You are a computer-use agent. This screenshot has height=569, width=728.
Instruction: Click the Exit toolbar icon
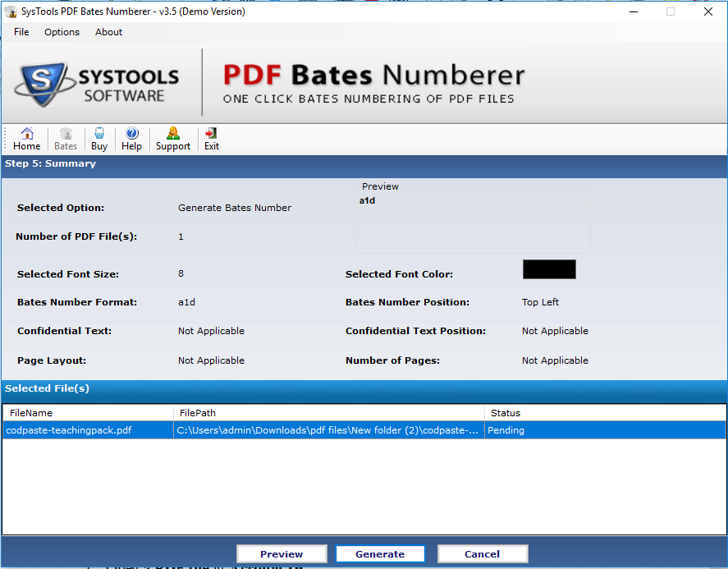pyautogui.click(x=211, y=139)
